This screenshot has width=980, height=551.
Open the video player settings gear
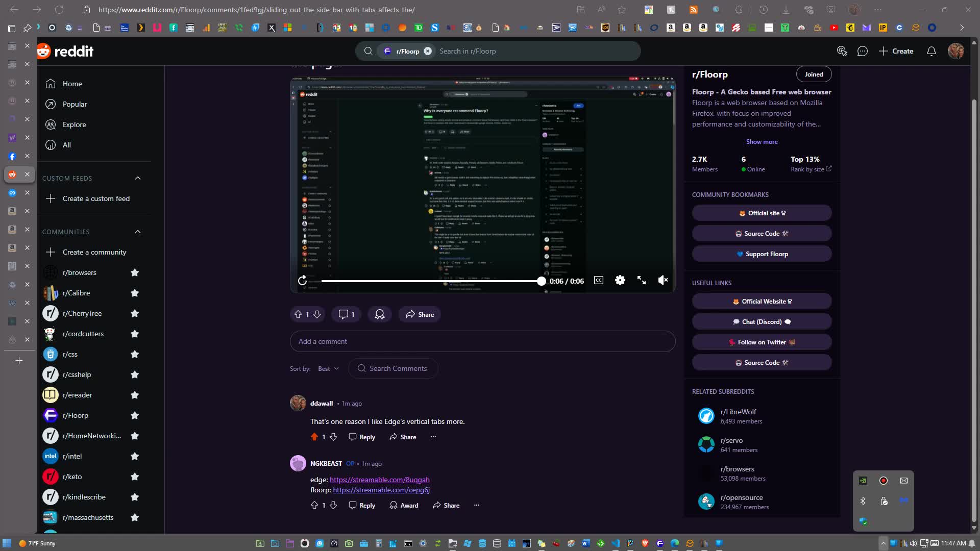point(620,280)
